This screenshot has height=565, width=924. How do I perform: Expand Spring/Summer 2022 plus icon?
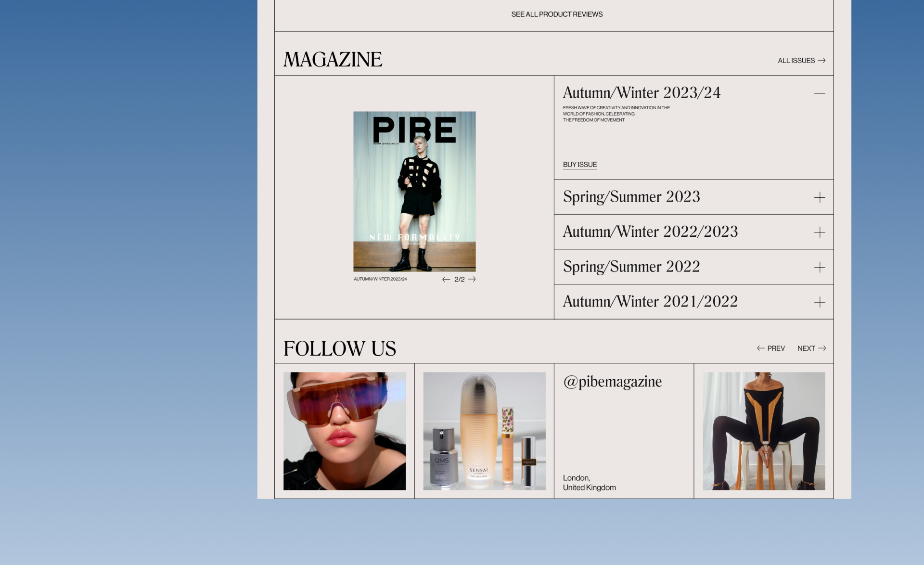[x=819, y=268]
